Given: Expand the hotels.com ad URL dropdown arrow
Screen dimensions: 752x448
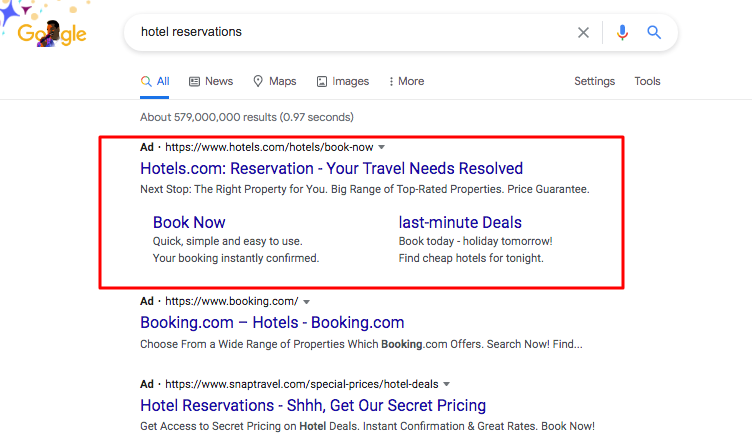Looking at the screenshot, I should pos(382,147).
